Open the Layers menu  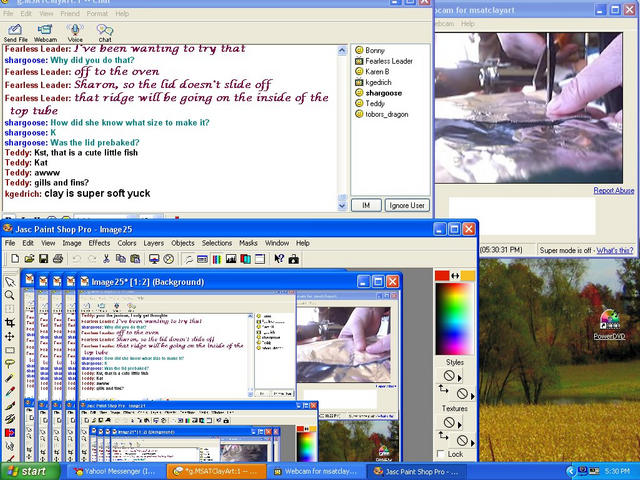coord(153,243)
